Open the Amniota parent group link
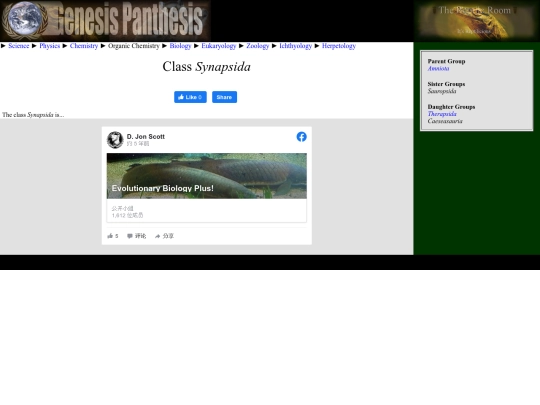 438,69
